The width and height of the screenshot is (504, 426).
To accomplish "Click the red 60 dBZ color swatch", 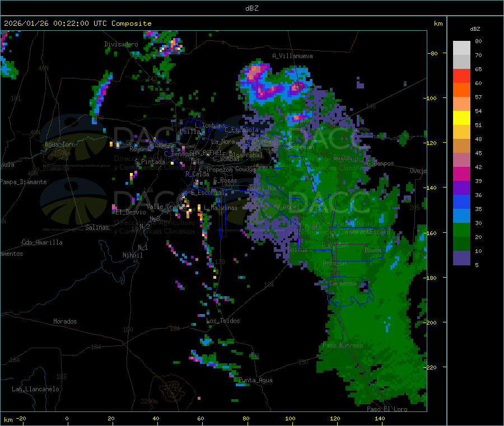I will (x=461, y=76).
